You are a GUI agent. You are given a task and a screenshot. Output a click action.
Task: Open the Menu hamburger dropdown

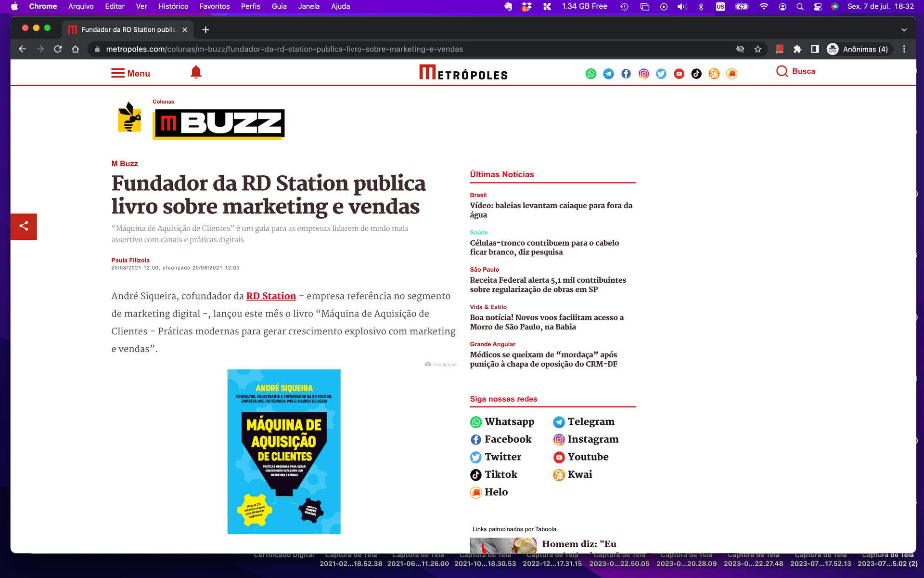[131, 73]
